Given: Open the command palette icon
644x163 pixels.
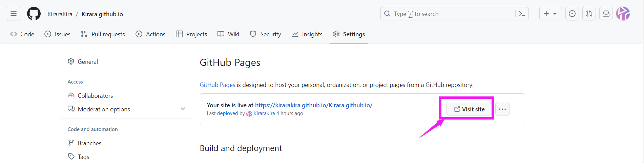Looking at the screenshot, I should click(522, 14).
